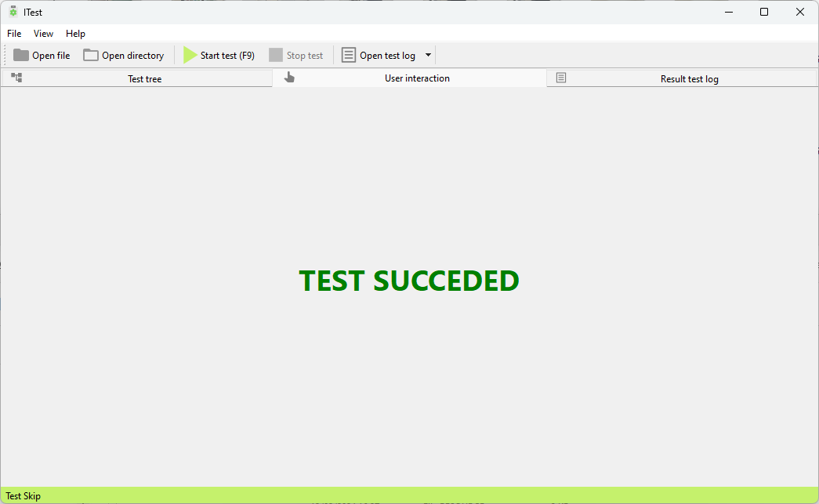Close the ITest window

pos(799,12)
